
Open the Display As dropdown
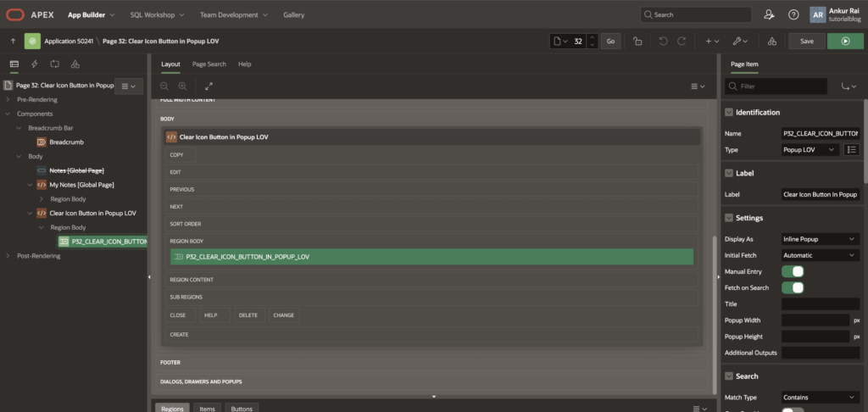[x=821, y=239]
